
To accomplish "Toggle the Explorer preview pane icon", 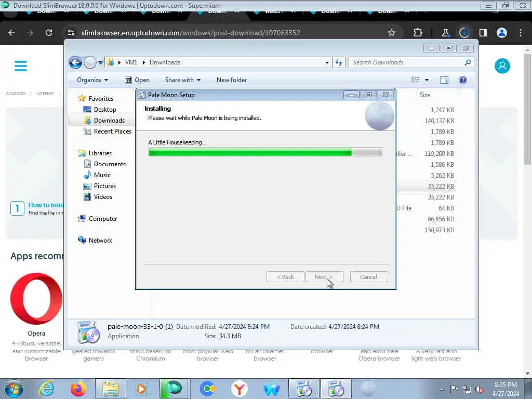I will 444,80.
